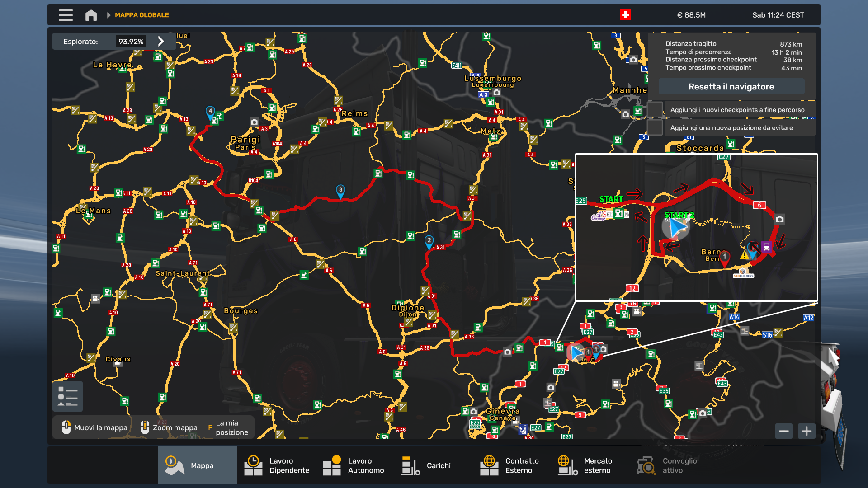Click the Swiss flag icon
868x488 pixels.
click(x=625, y=15)
